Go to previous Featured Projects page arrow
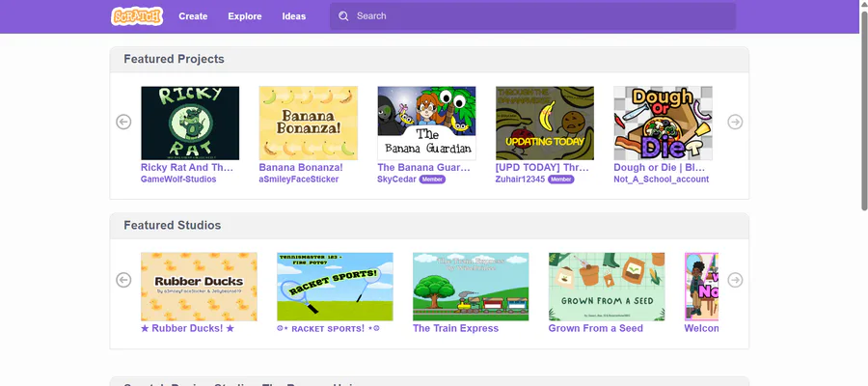Screen dimensions: 868x386 pyautogui.click(x=123, y=122)
